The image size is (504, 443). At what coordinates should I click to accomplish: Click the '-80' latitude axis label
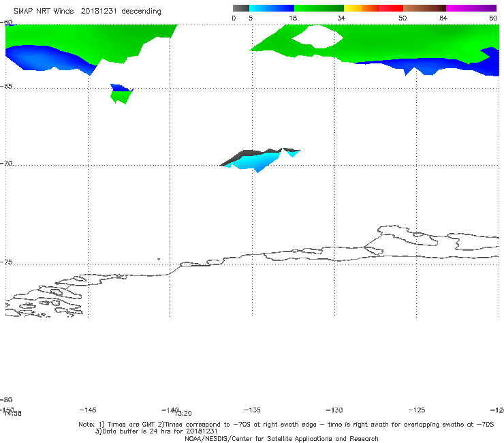coord(6,400)
